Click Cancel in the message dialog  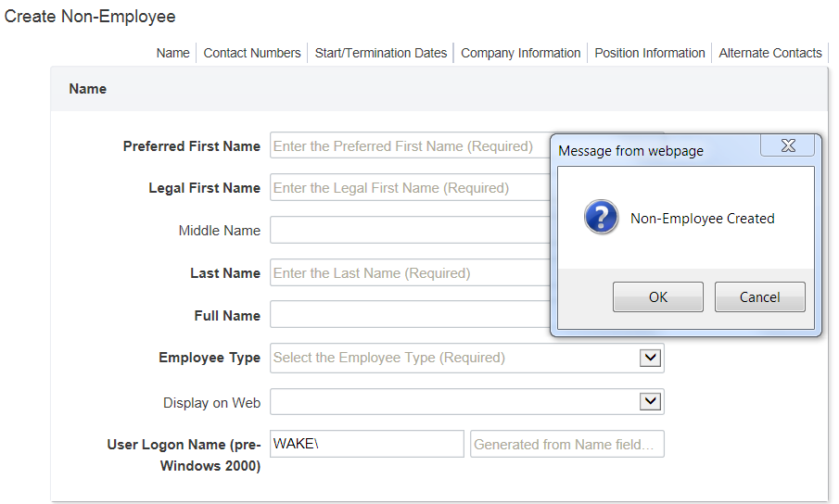click(760, 296)
